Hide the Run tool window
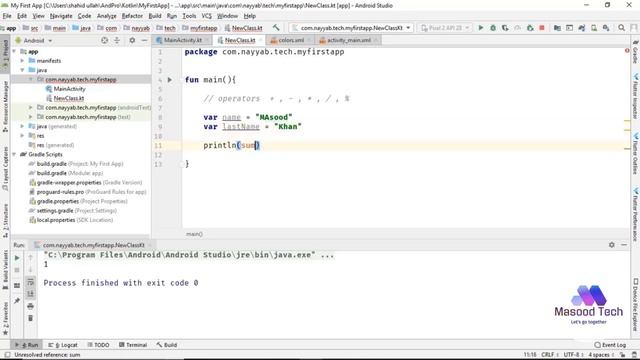The width and height of the screenshot is (640, 360). click(624, 245)
